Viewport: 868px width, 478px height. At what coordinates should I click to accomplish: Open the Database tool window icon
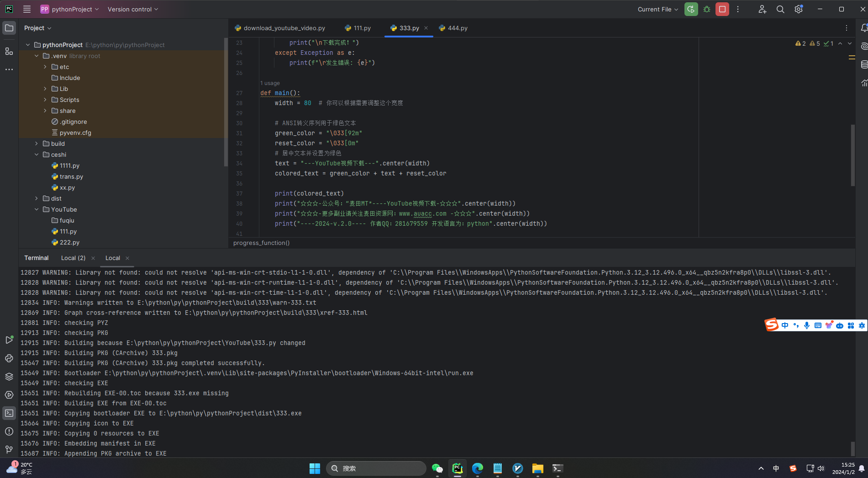click(x=864, y=64)
